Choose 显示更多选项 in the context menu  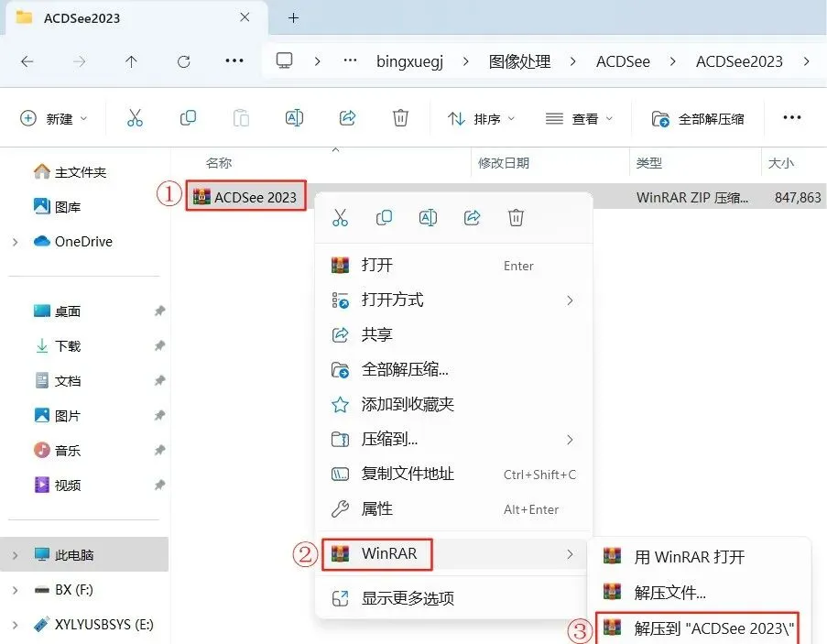453,597
